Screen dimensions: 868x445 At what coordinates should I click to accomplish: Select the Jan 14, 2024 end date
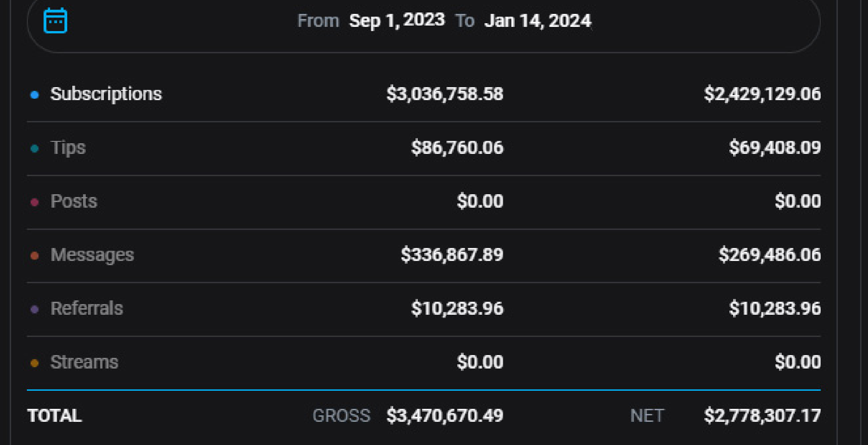(538, 20)
